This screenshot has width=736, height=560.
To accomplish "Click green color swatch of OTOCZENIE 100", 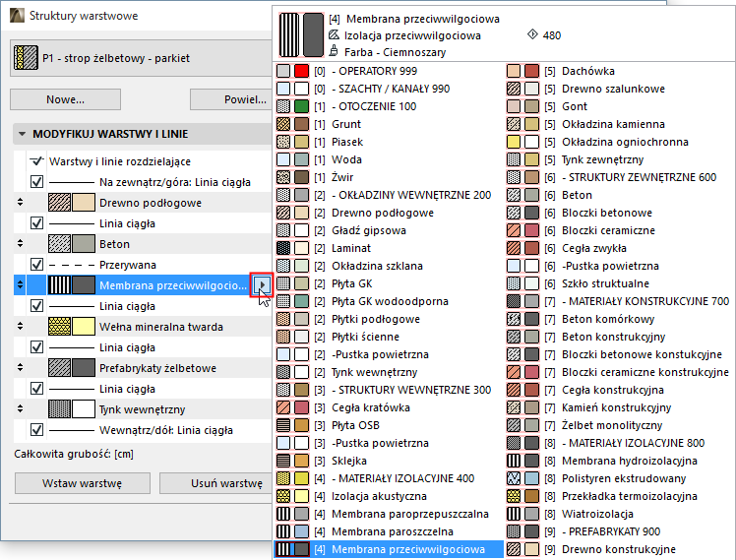I will coord(301,106).
